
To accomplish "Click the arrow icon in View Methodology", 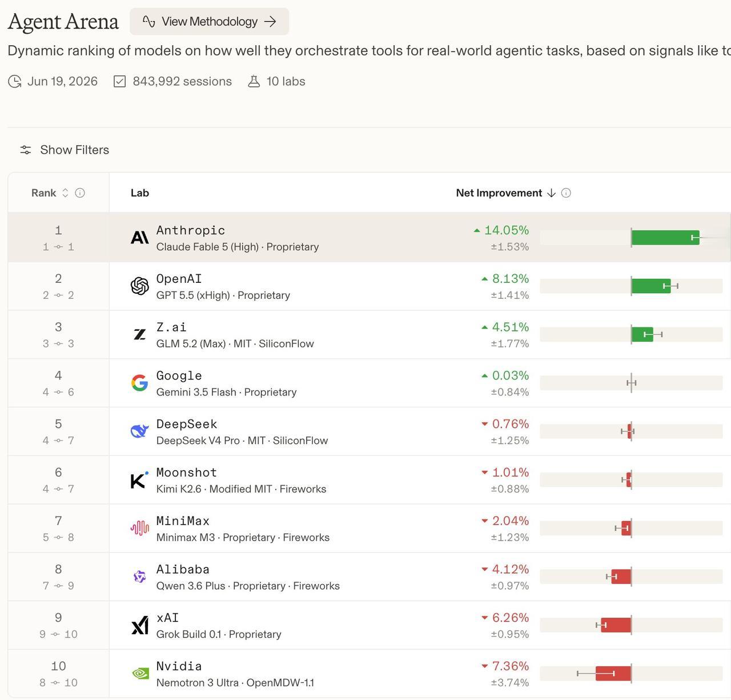I will (x=270, y=22).
